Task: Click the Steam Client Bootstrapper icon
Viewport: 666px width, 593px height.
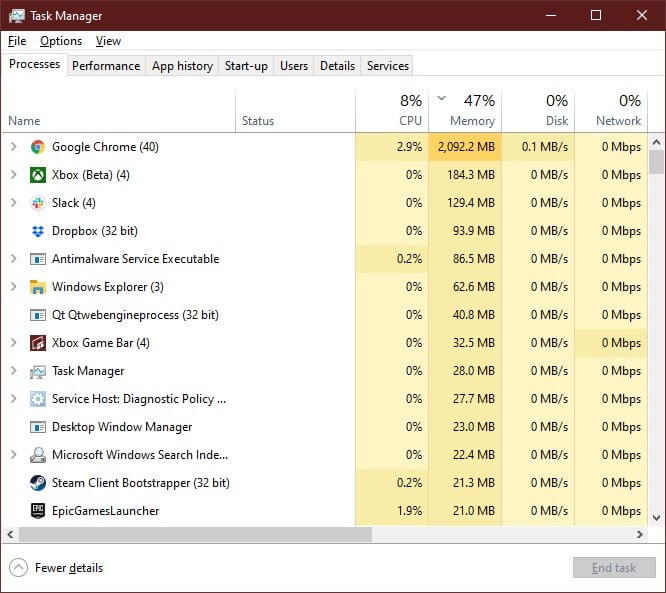Action: tap(38, 483)
